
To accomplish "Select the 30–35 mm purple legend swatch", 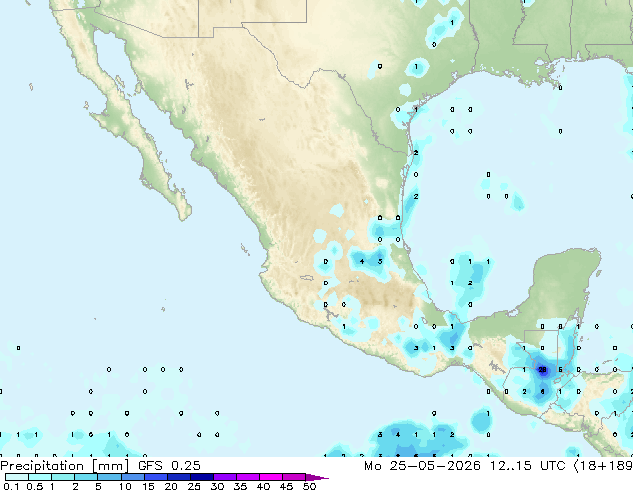I will click(224, 477).
